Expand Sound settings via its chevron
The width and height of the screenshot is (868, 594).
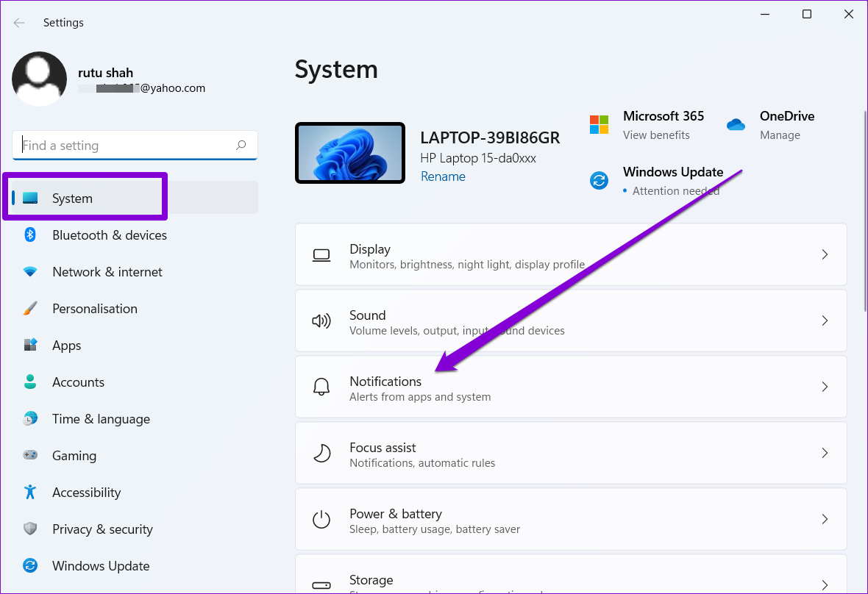pyautogui.click(x=825, y=321)
